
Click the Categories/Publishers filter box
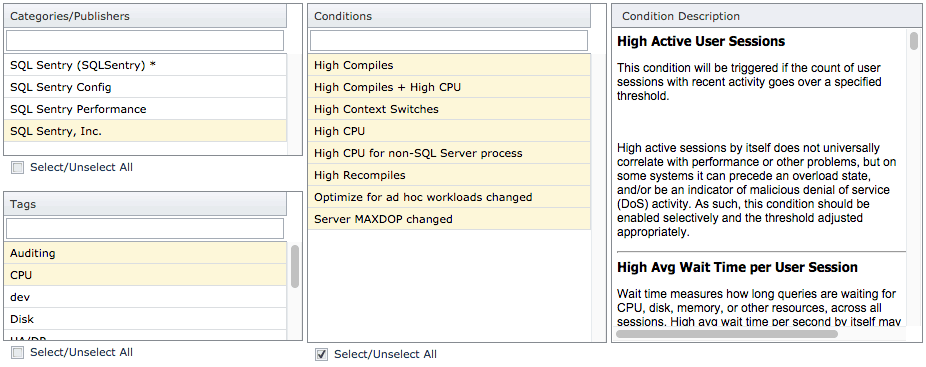(x=145, y=41)
